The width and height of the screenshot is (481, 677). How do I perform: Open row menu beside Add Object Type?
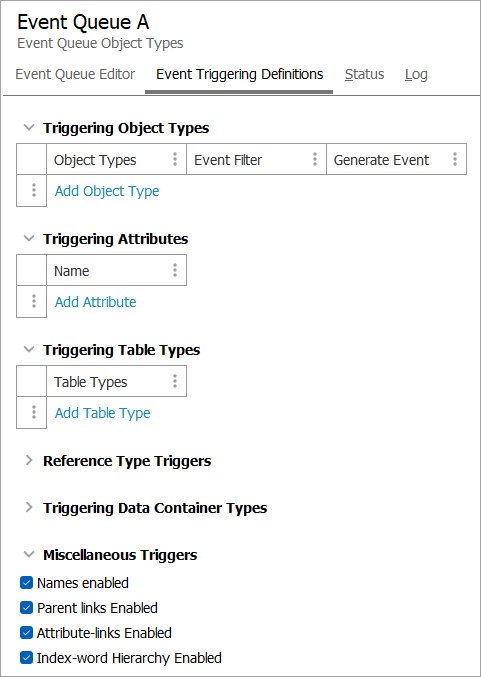click(34, 190)
